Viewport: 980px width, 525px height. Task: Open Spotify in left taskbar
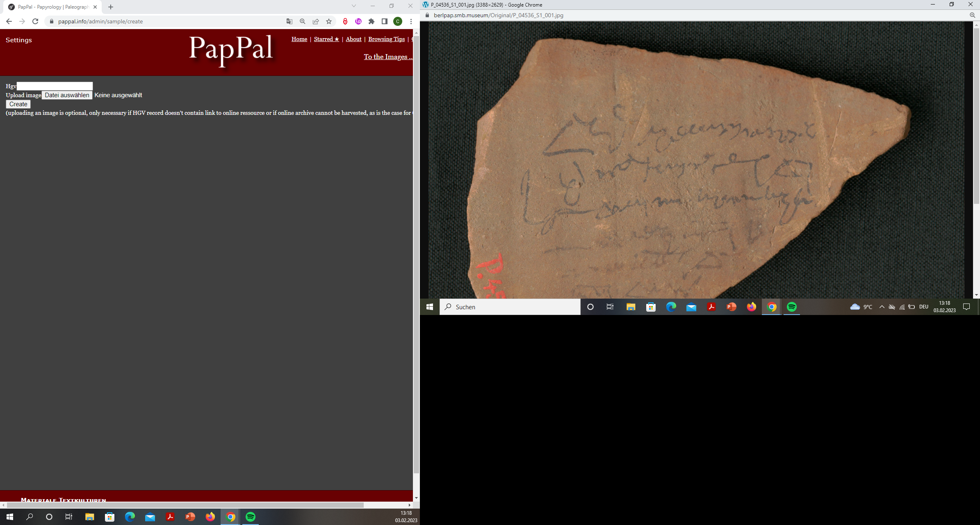[251, 517]
